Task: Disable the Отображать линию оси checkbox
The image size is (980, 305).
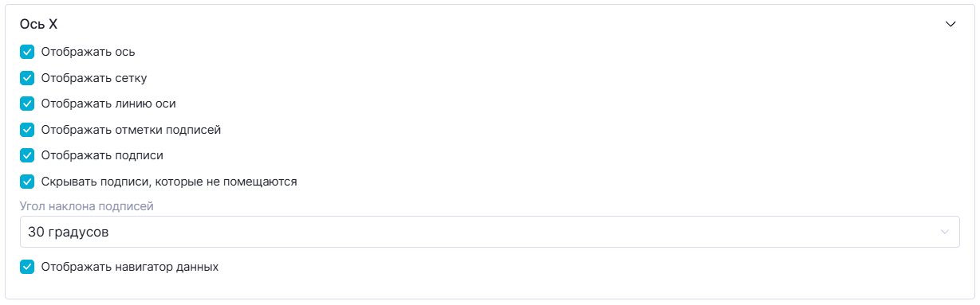Action: 27,104
